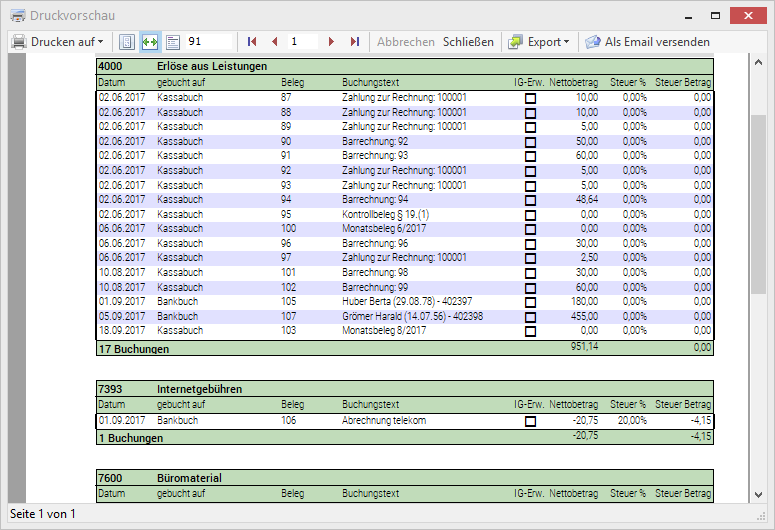The image size is (775, 530).
Task: Check IG-Erw. box for Beleg 87
Action: [x=530, y=98]
